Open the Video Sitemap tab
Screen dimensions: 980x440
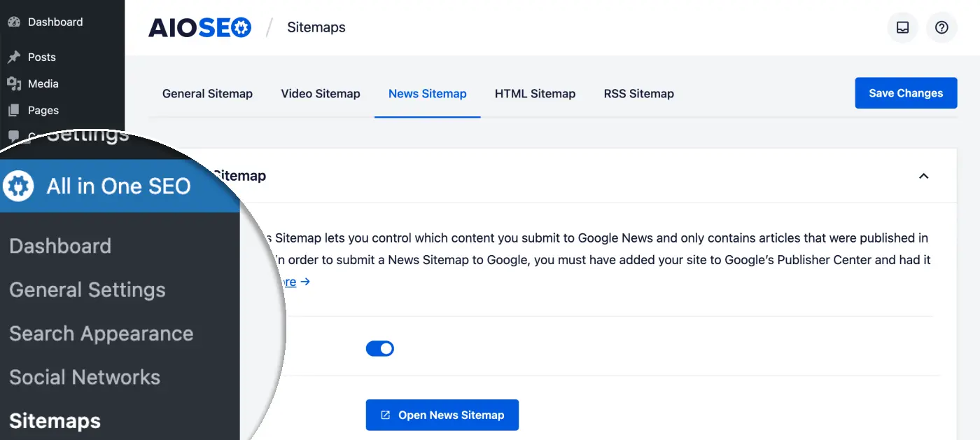(320, 93)
